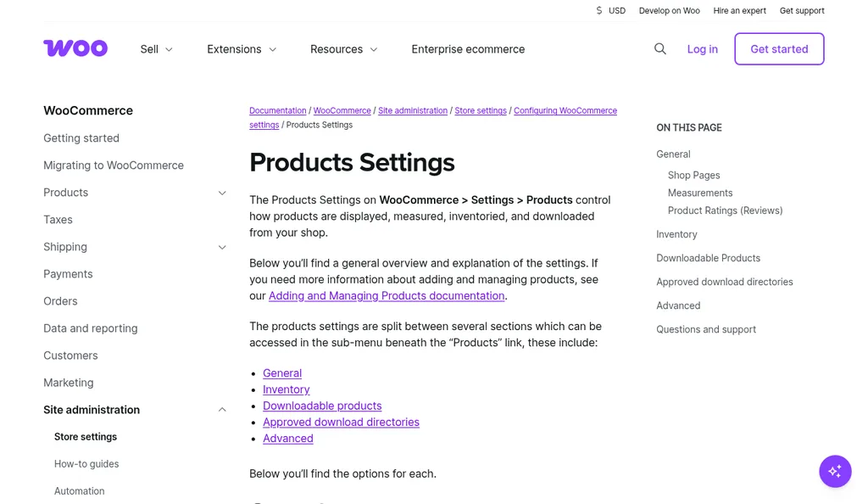Expand the Resources menu
Screen dimensions: 868x504
point(344,49)
